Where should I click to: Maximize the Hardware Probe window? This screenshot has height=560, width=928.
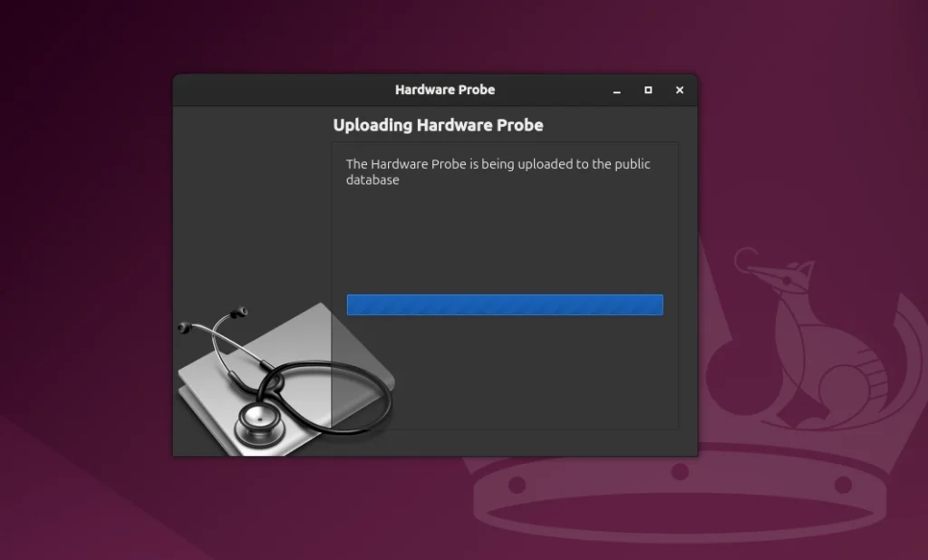648,91
